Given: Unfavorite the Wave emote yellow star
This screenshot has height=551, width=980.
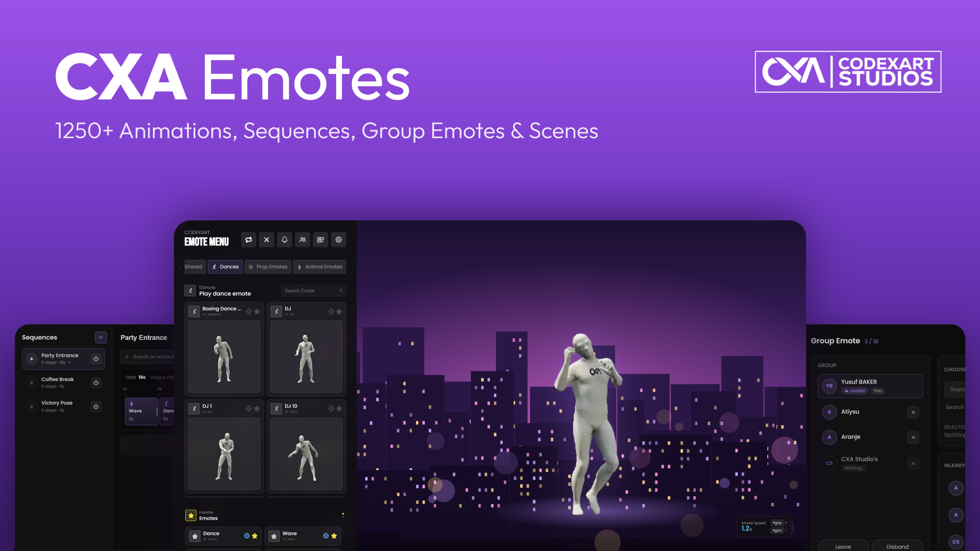Looking at the screenshot, I should (x=334, y=536).
